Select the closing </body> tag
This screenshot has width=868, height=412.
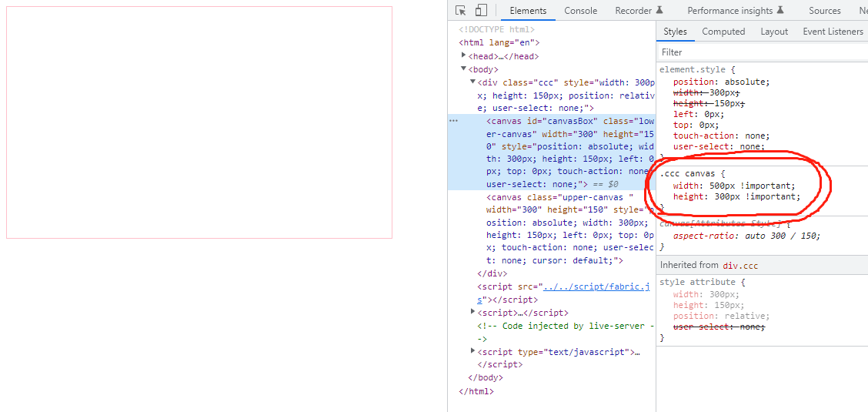[x=486, y=377]
